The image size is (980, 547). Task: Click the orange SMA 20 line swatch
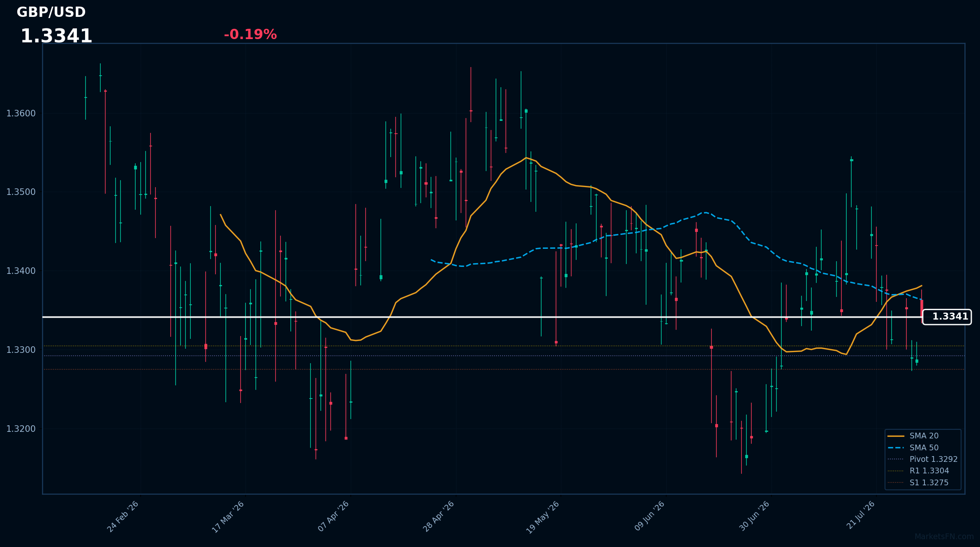tap(896, 436)
